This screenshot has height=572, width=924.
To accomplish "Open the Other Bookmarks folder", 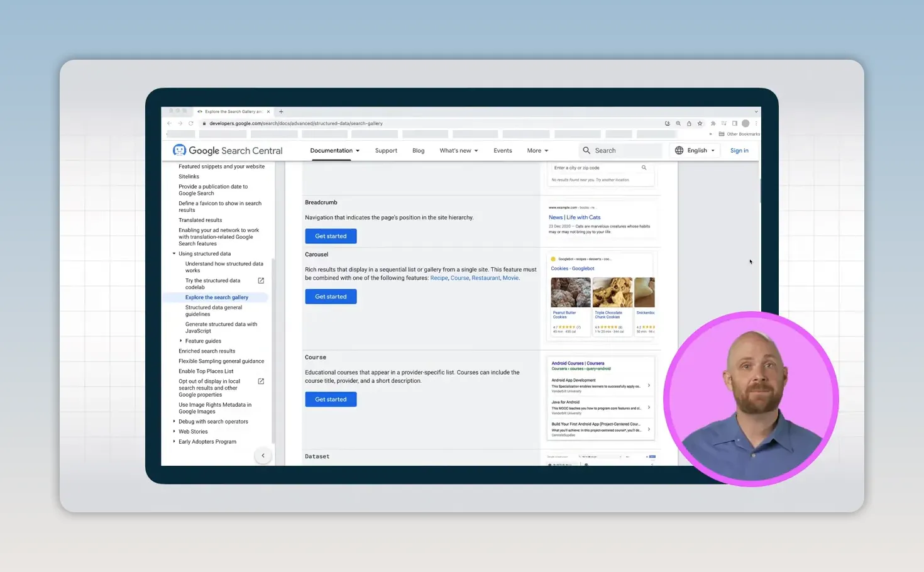I will 739,134.
